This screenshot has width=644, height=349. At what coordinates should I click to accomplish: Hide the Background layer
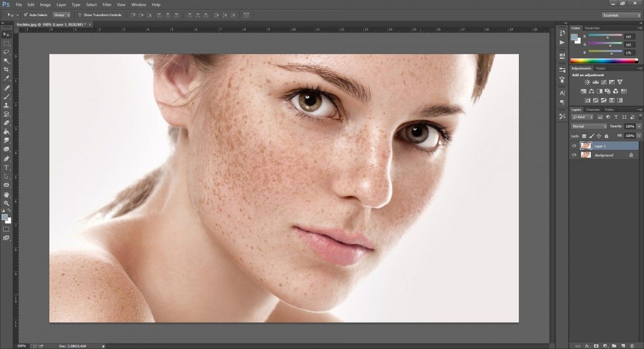575,155
